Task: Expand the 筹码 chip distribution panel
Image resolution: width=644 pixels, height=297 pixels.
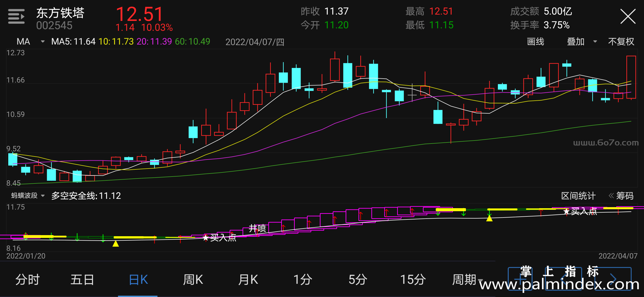Action: click(x=621, y=196)
